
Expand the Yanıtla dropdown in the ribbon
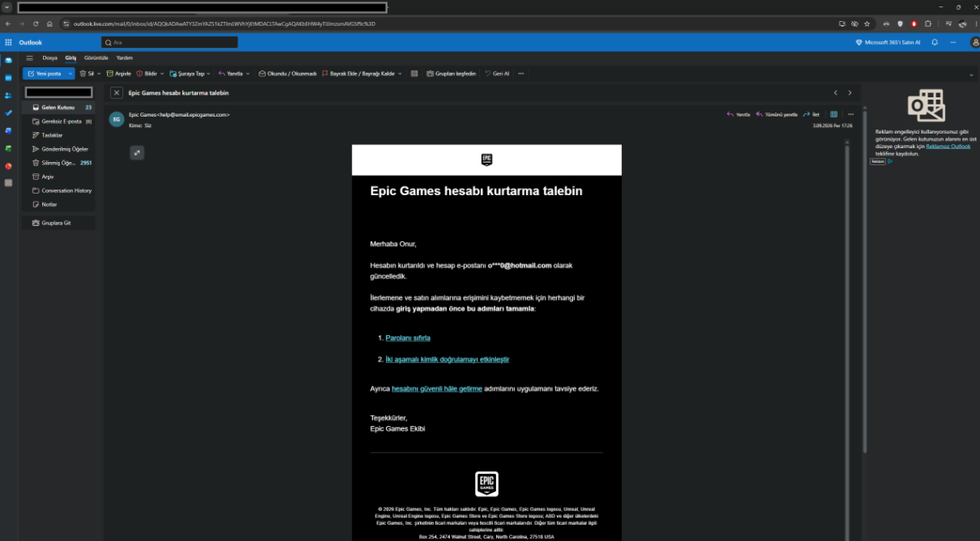pyautogui.click(x=248, y=74)
